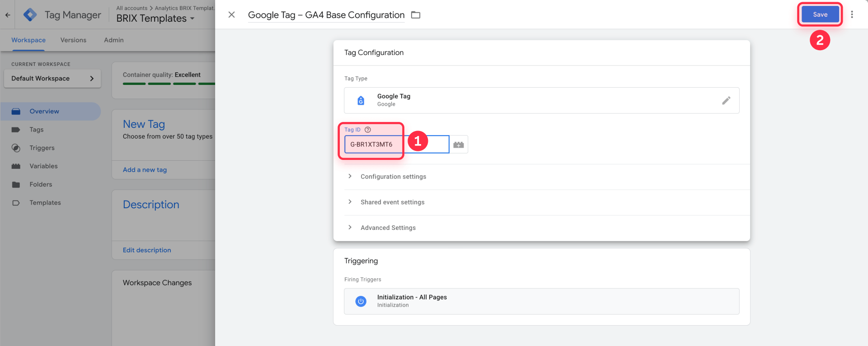
Task: Click the Tag Manager diamond logo
Action: coord(30,15)
